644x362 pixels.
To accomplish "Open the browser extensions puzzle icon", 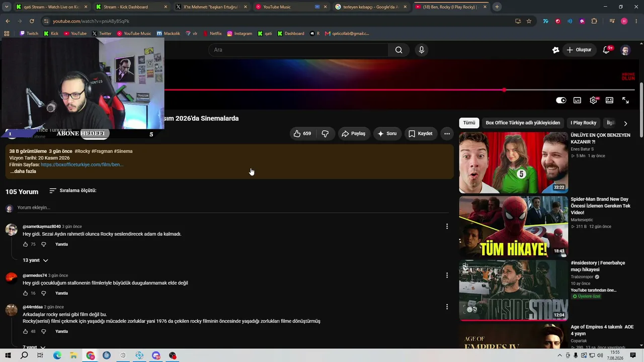I will (594, 21).
